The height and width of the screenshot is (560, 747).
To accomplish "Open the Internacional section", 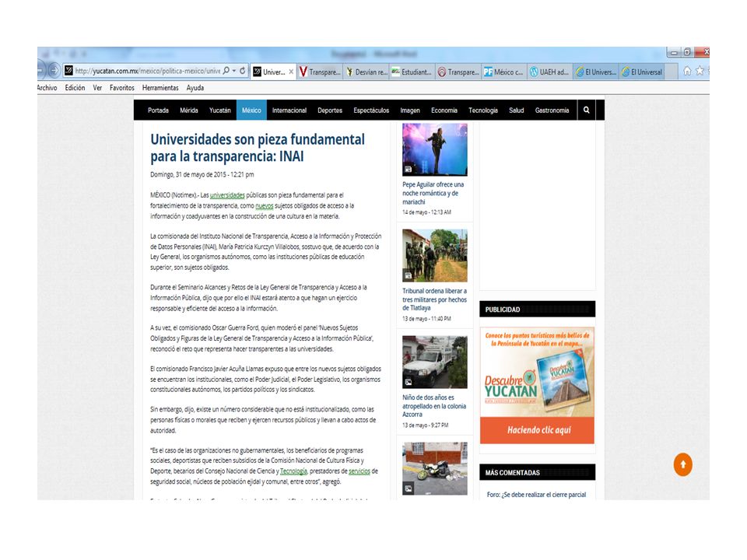I will click(x=289, y=110).
